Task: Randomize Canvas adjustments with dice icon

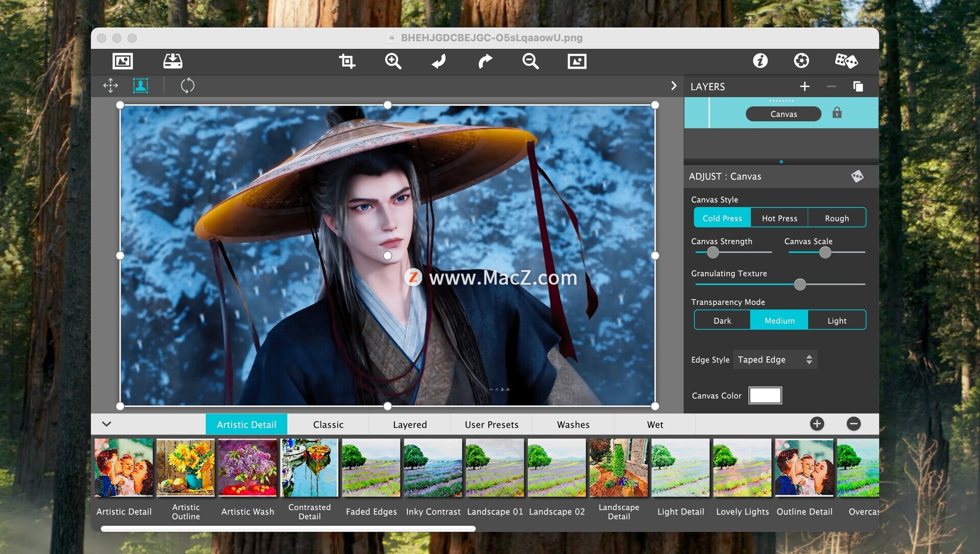Action: (857, 176)
